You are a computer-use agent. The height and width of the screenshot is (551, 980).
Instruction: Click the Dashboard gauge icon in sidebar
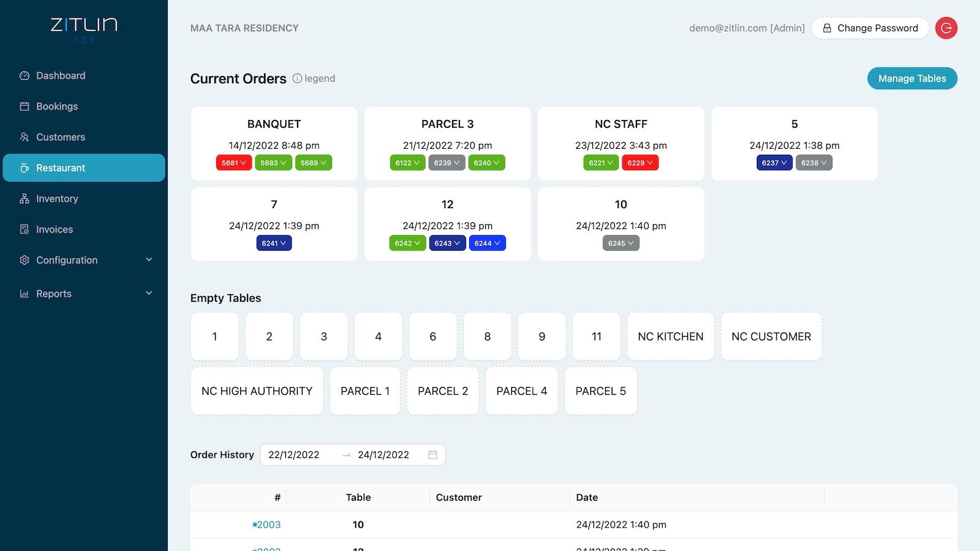24,76
